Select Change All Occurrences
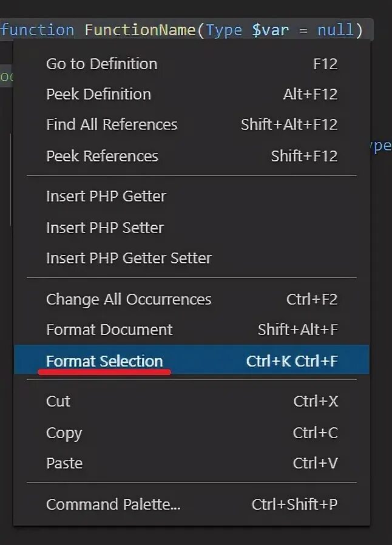Screen dimensions: 392x545 pos(129,299)
